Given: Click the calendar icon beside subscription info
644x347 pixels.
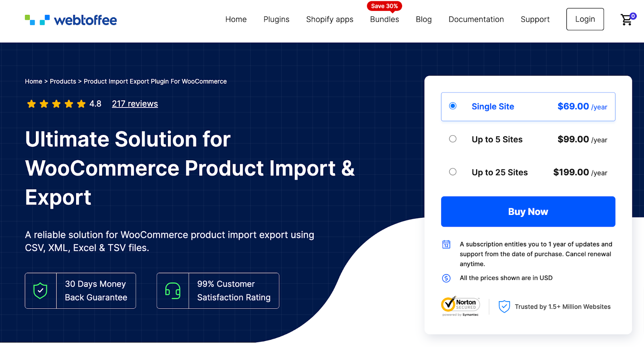Looking at the screenshot, I should coord(446,244).
